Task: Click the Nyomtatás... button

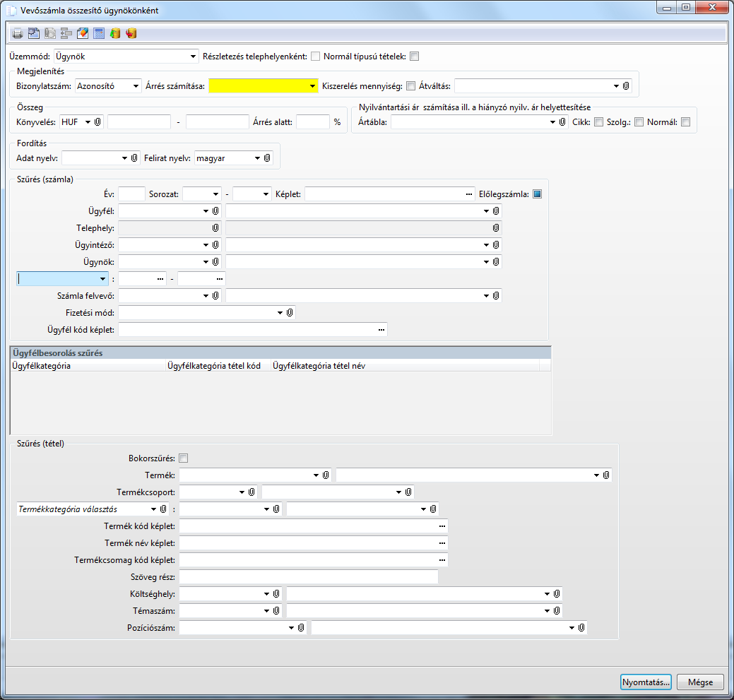Action: click(x=646, y=682)
